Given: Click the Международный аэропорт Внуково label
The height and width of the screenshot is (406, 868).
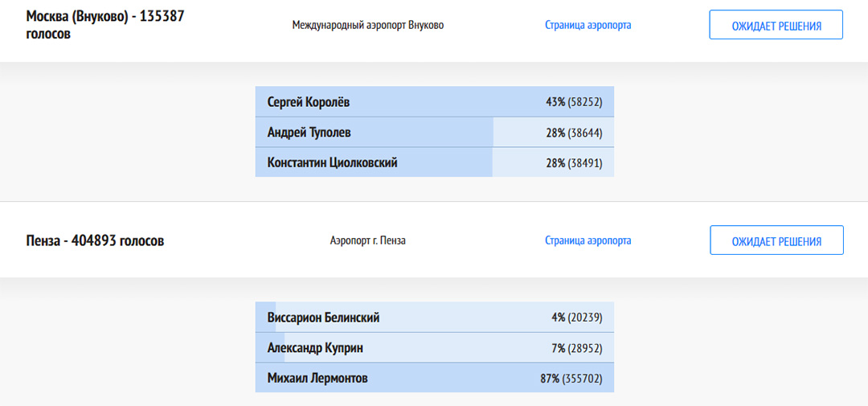Looking at the screenshot, I should [x=368, y=25].
